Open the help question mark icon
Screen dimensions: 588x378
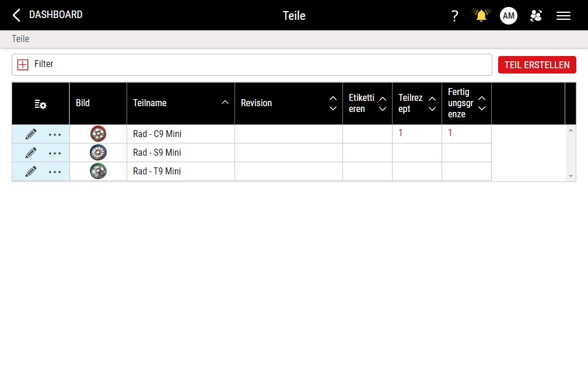coord(455,16)
